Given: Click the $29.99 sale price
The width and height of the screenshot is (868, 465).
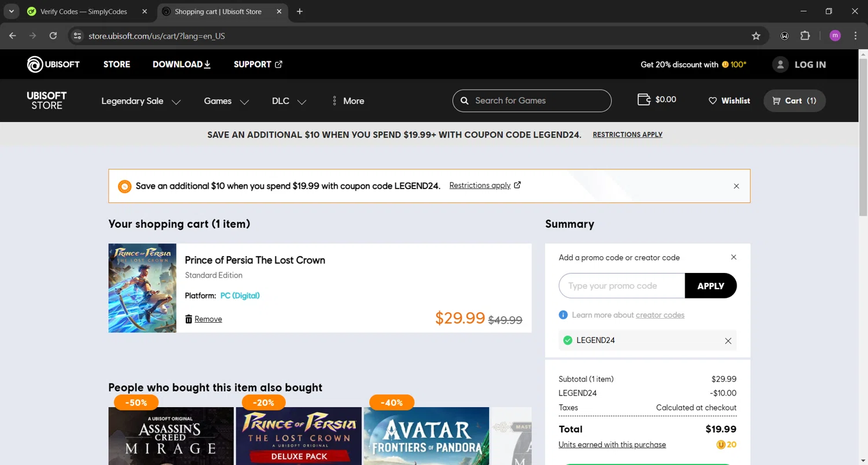Looking at the screenshot, I should click(x=460, y=318).
